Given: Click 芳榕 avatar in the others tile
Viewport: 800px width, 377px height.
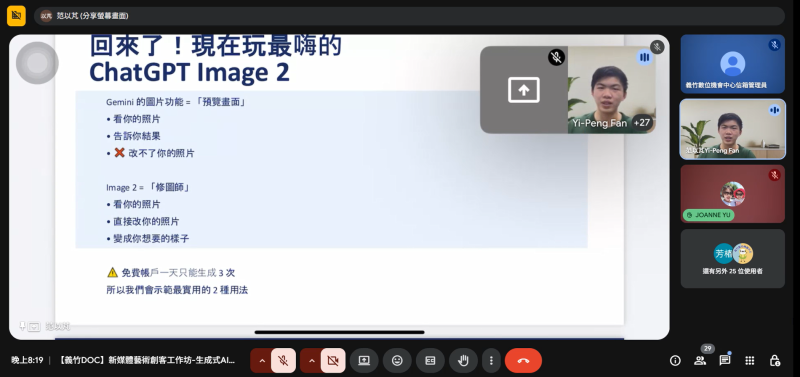Looking at the screenshot, I should 723,253.
